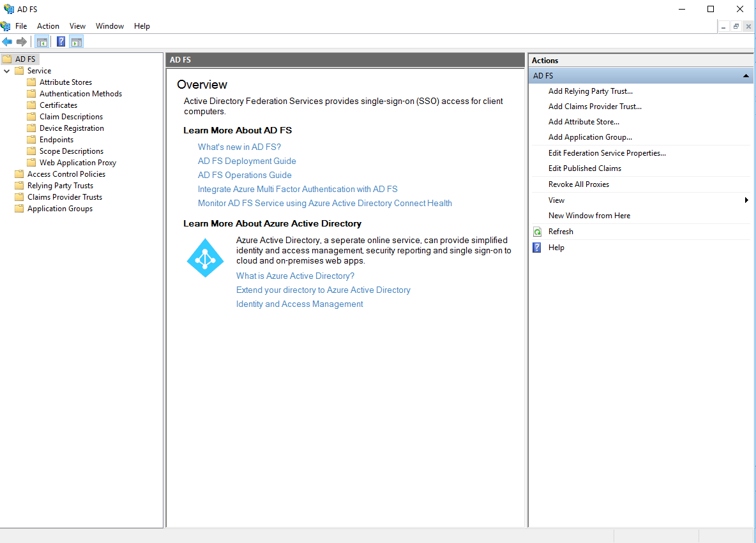This screenshot has height=543, width=756.
Task: Open the View menu in the menu bar
Action: click(78, 26)
